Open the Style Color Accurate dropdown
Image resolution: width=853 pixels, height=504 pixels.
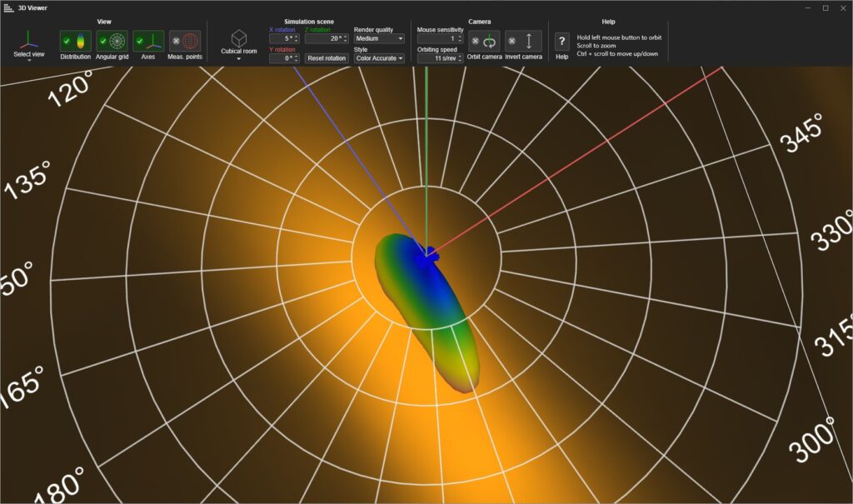379,58
